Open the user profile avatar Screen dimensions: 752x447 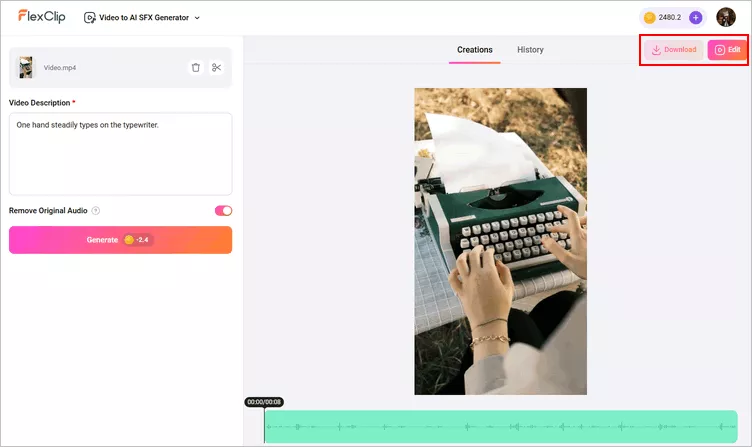tap(726, 17)
